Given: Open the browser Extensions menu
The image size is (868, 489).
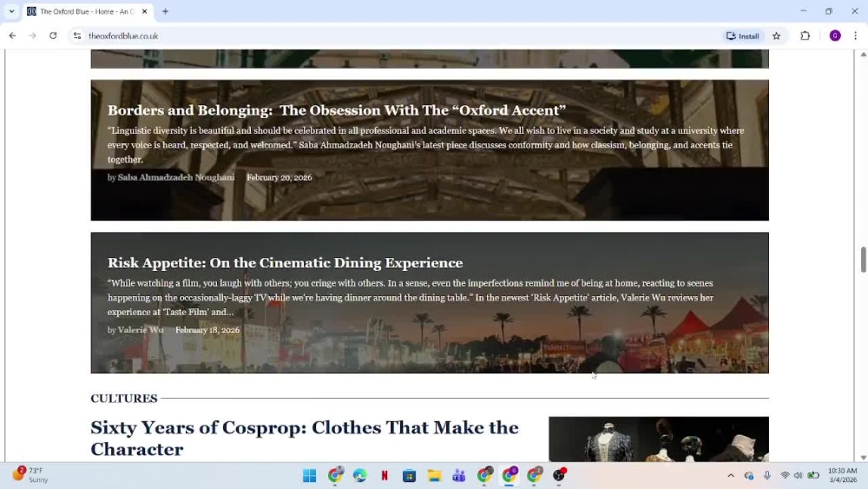Looking at the screenshot, I should coord(805,36).
